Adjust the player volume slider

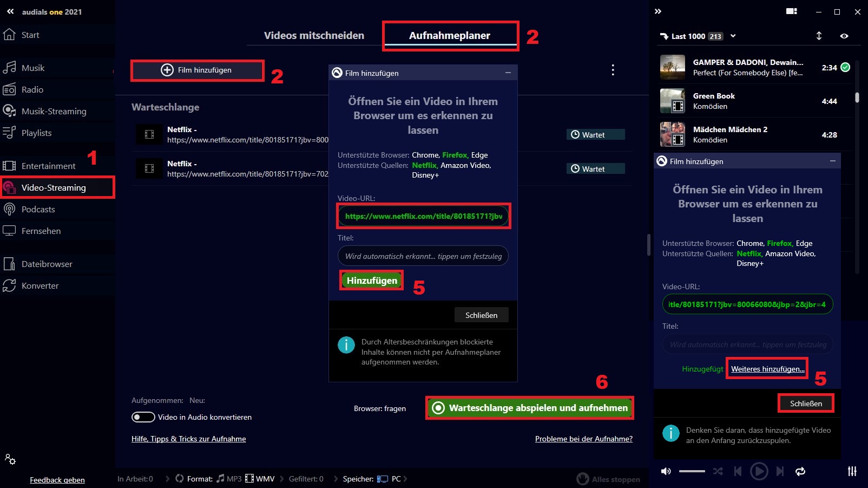coord(692,471)
